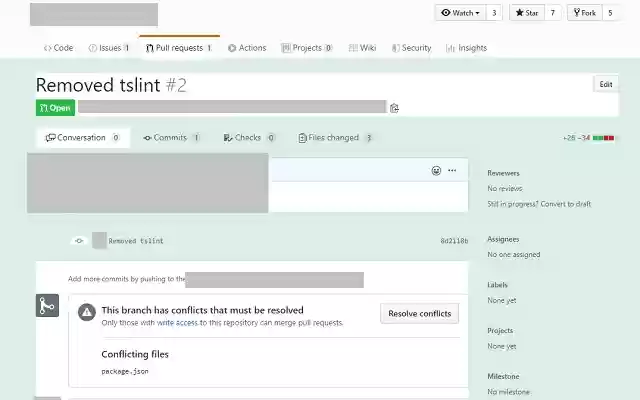Edit the pull request title
The width and height of the screenshot is (640, 400).
click(x=606, y=84)
